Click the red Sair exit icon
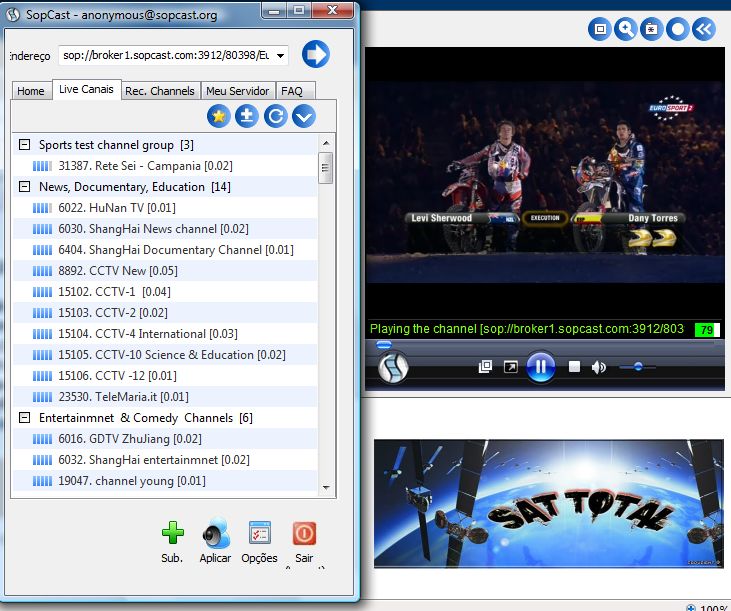The width and height of the screenshot is (731, 611). [304, 533]
